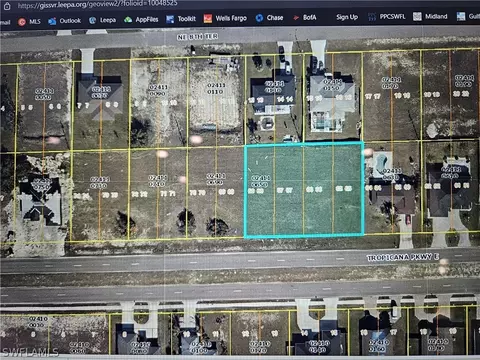Click lot number label 17 17
This screenshot has width=480, height=360.
[373, 96]
